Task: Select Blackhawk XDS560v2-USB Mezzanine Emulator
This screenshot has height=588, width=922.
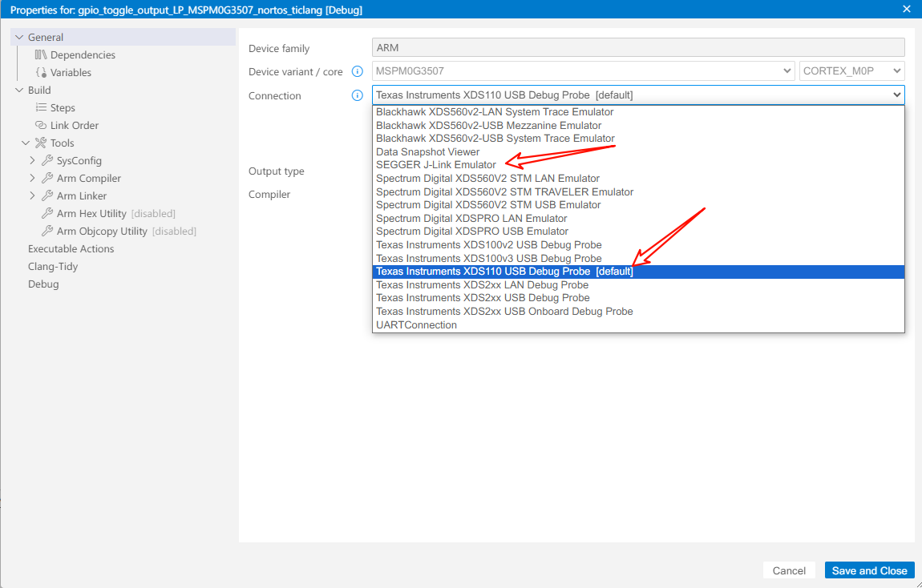Action: click(x=638, y=125)
